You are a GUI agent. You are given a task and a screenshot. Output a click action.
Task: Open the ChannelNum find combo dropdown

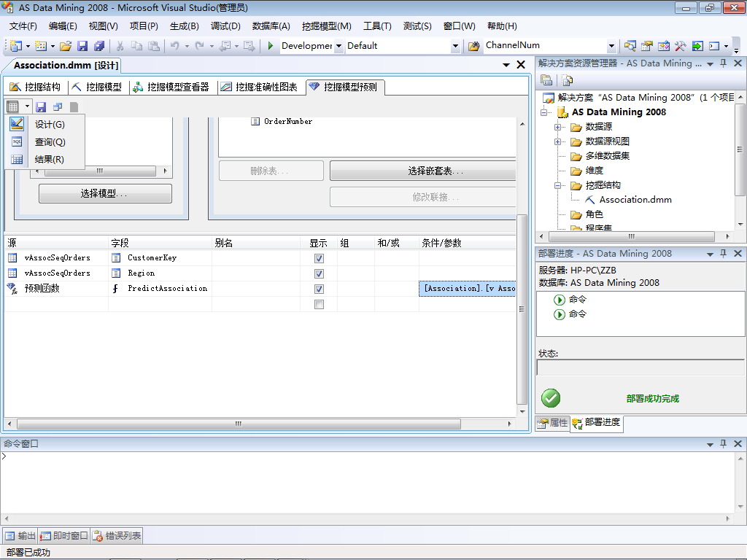612,46
